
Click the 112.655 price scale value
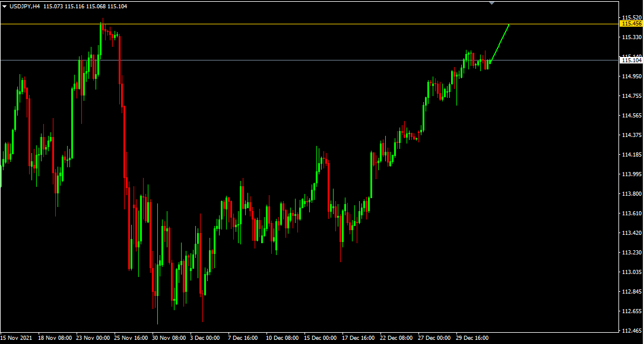click(632, 311)
